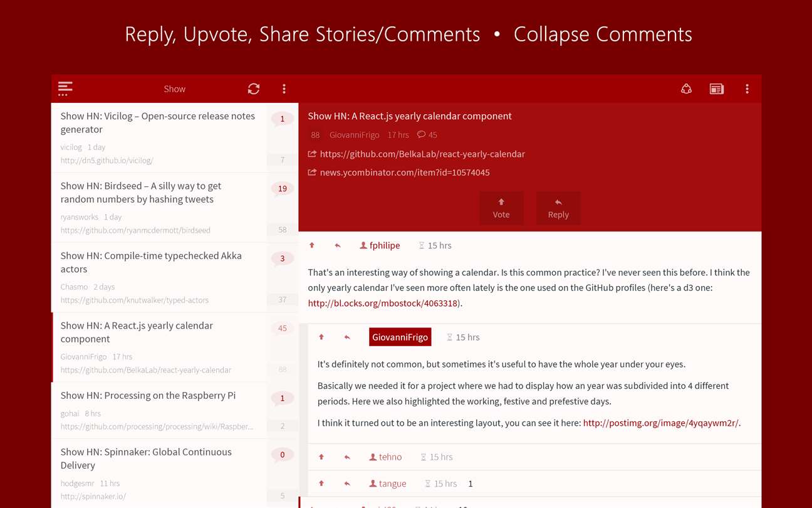Screen dimensions: 812x508
Task: Open the comments pane overflow menu
Action: [747, 89]
